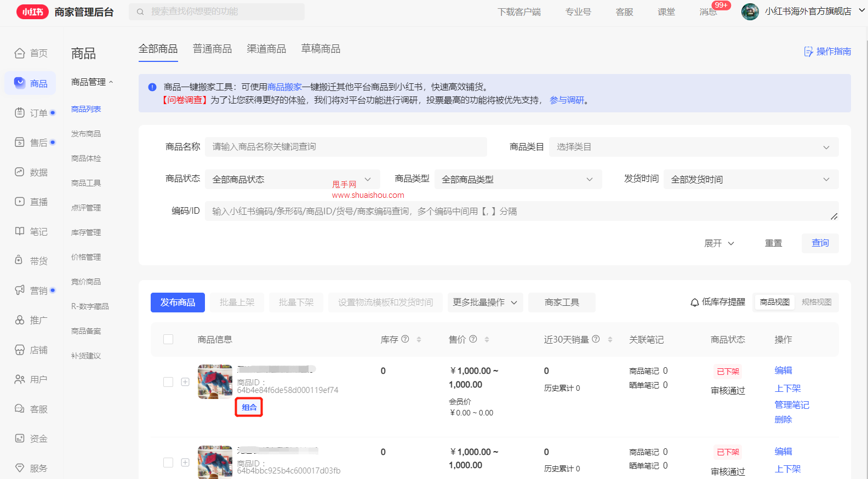Image resolution: width=868 pixels, height=479 pixels.
Task: Open the 发货时间 dropdown
Action: click(x=751, y=179)
